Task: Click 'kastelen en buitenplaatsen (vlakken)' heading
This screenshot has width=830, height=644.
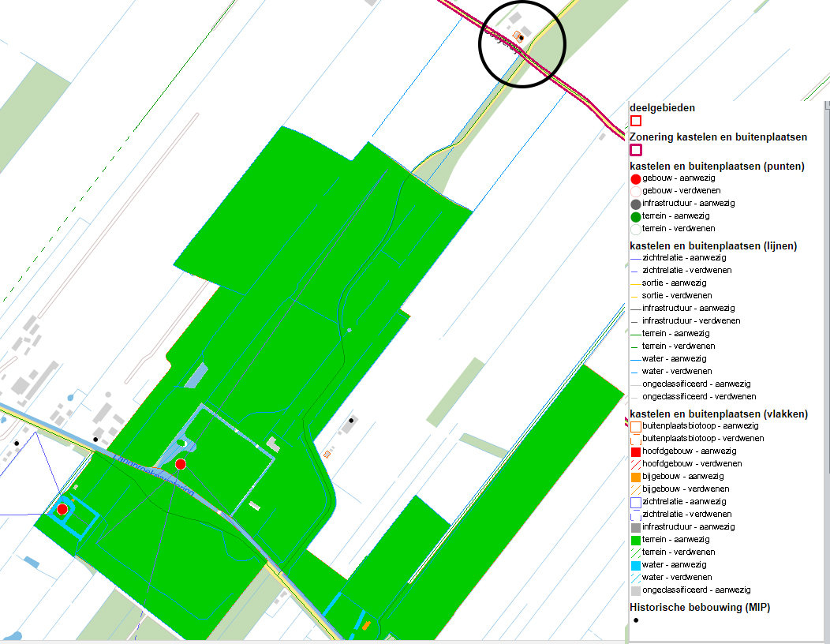Action: (719, 414)
